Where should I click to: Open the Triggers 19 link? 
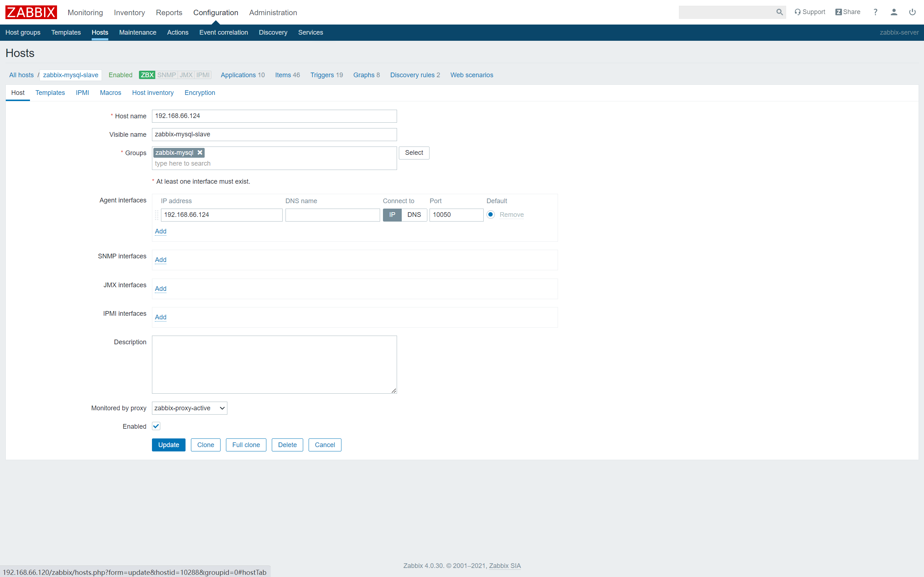pyautogui.click(x=326, y=75)
